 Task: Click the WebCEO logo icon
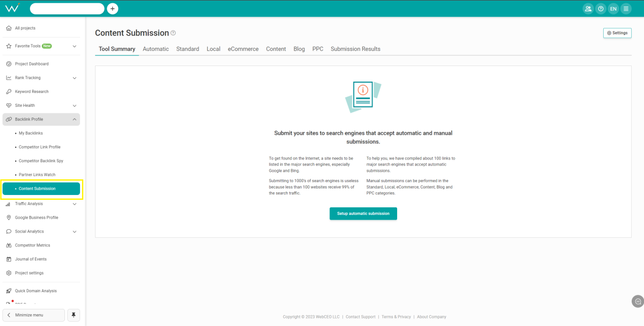(12, 8)
